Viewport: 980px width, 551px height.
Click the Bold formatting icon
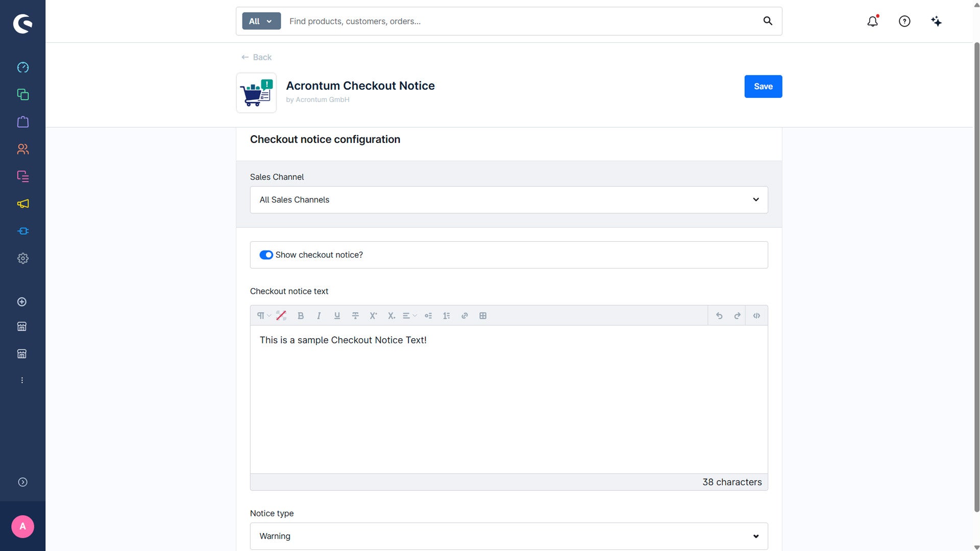pyautogui.click(x=301, y=316)
